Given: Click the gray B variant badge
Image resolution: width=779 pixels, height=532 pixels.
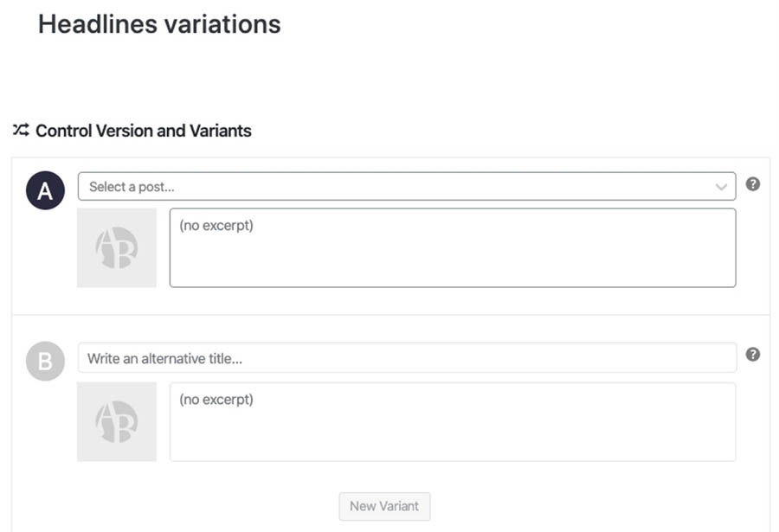Looking at the screenshot, I should click(x=45, y=362).
